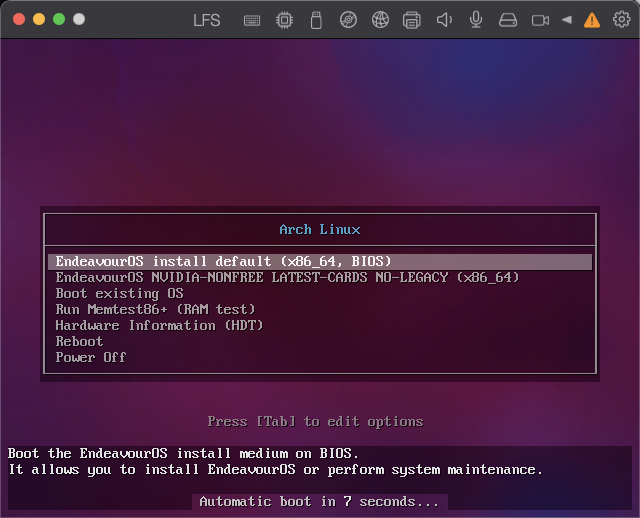This screenshot has width=640, height=518.
Task: Click the orange warning triangle icon
Action: (x=592, y=20)
